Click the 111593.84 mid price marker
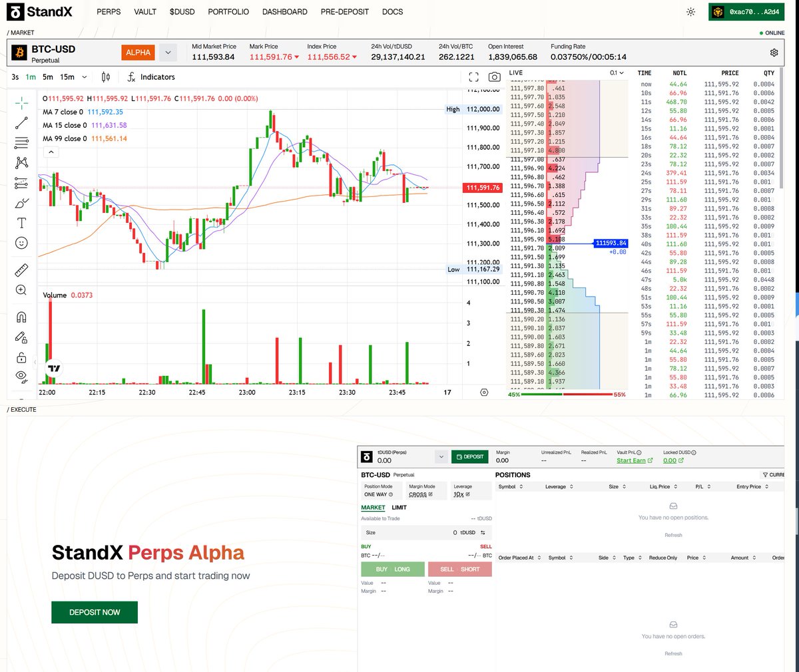799x672 pixels. [611, 244]
